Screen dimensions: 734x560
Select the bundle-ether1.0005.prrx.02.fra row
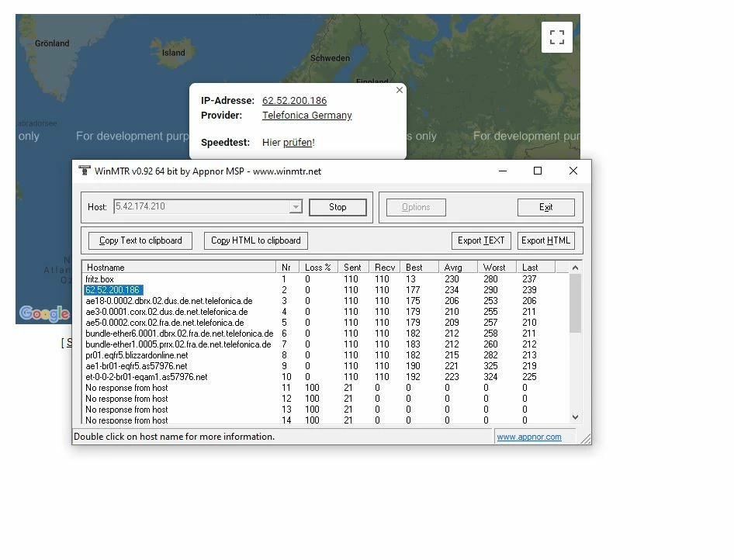pos(325,344)
